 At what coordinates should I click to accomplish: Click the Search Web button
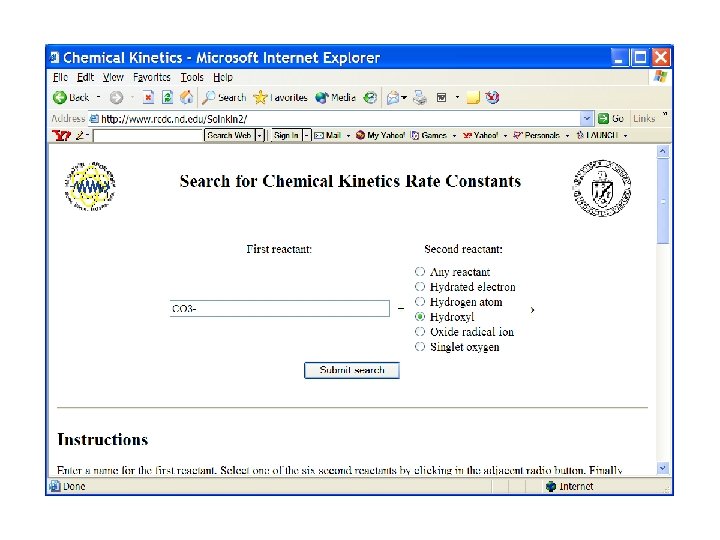click(x=229, y=135)
